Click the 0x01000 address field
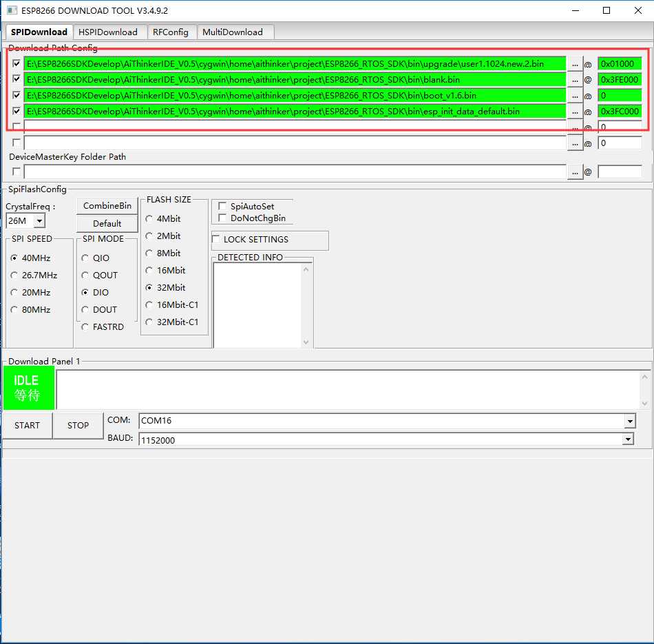 [x=620, y=64]
